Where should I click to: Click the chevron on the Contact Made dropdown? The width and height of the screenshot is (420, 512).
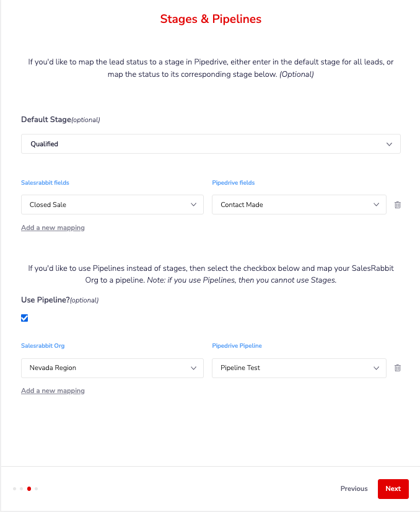[x=376, y=205]
